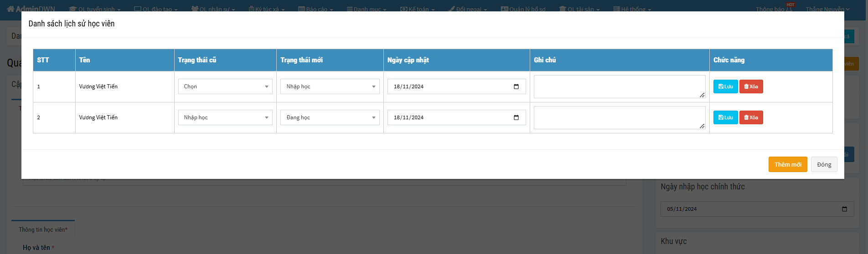
Task: Click the row 1 Ngày cập nhật date field
Action: [447, 86]
